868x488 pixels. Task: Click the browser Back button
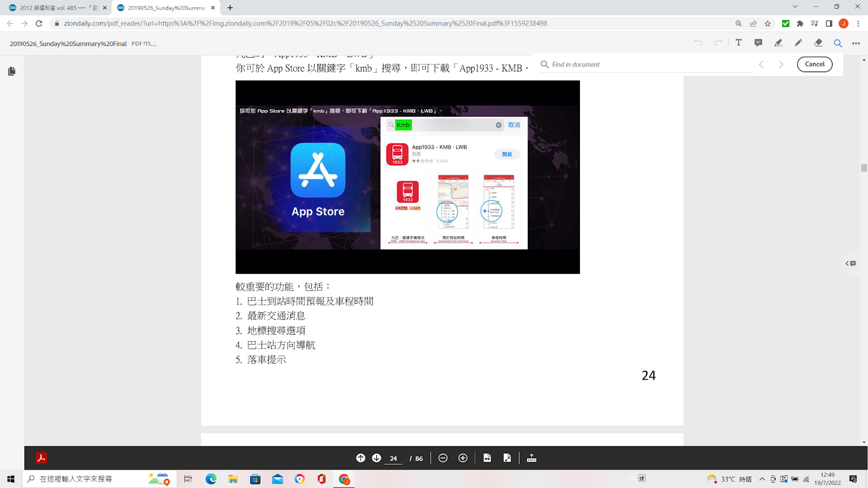click(x=10, y=23)
